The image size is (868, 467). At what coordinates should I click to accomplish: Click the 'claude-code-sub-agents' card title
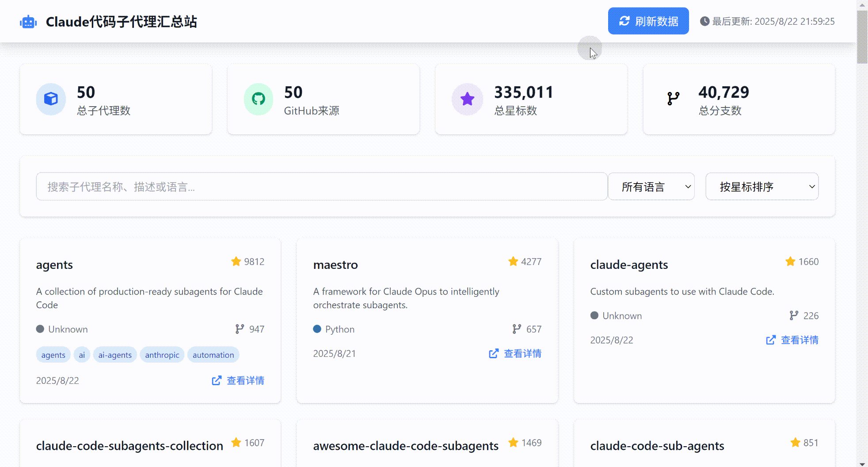coord(657,446)
